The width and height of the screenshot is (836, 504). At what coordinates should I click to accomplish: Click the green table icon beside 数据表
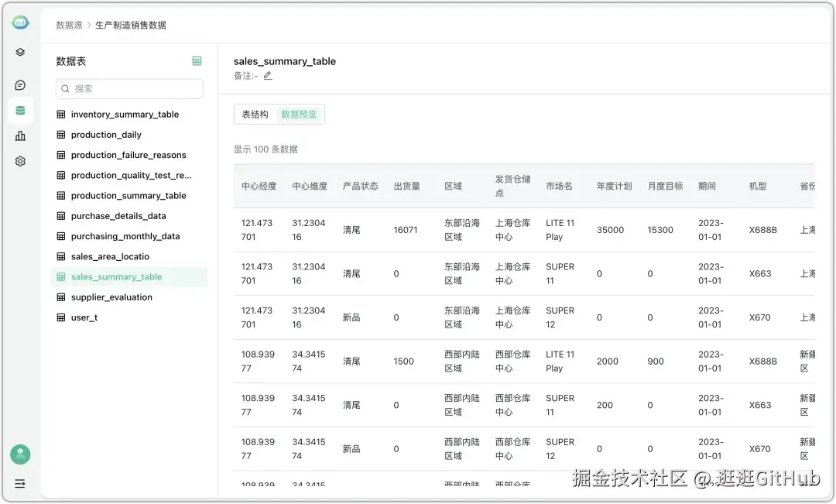(x=197, y=60)
